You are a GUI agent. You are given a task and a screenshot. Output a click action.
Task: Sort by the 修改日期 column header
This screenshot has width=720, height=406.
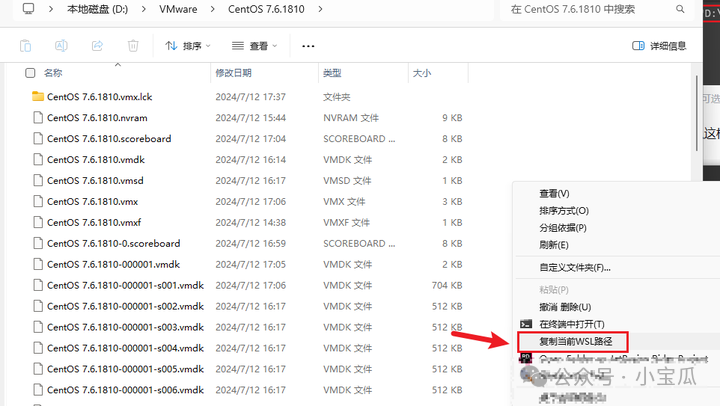(232, 73)
